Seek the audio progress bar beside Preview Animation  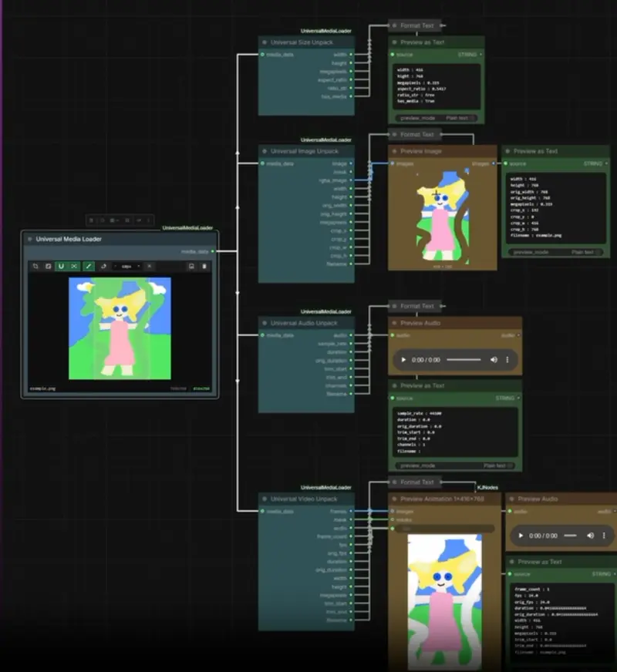[x=570, y=536]
